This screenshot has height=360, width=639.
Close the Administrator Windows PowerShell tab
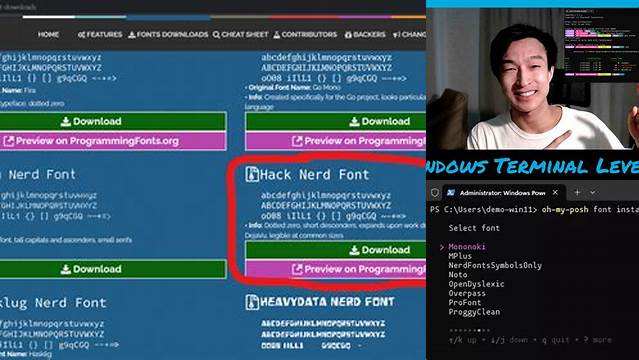555,192
